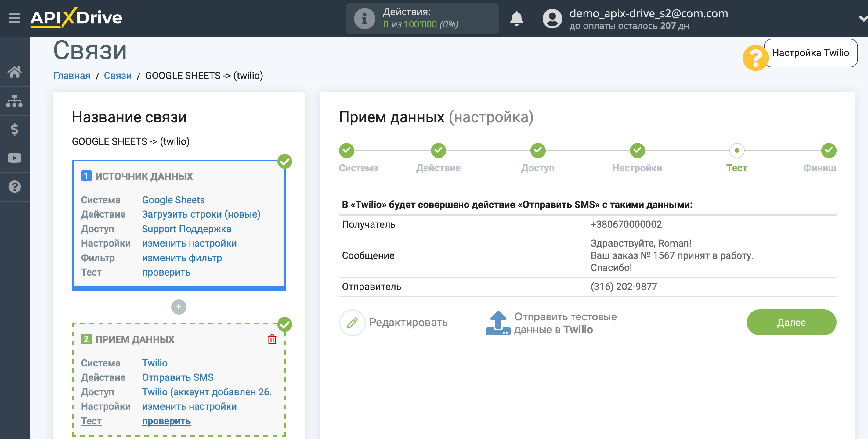Open the home sidebar icon
Screen dimensions: 868x439
coord(14,72)
